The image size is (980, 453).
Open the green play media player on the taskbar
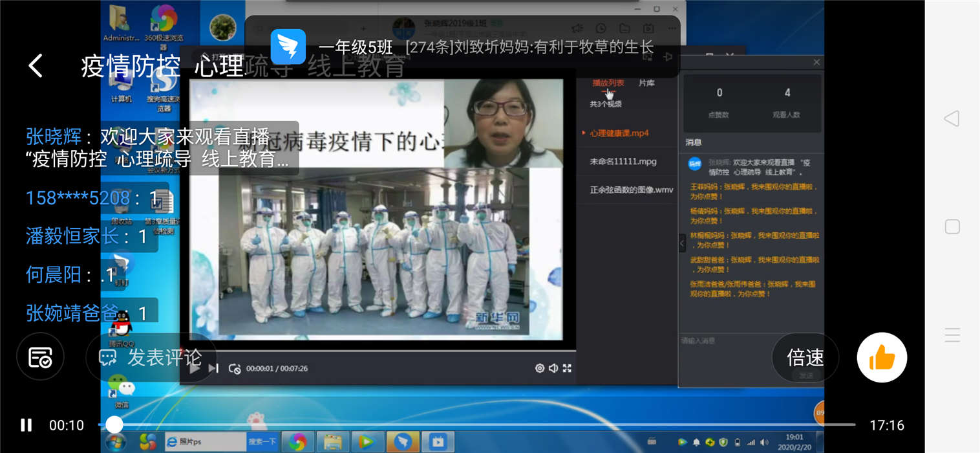[x=367, y=442]
